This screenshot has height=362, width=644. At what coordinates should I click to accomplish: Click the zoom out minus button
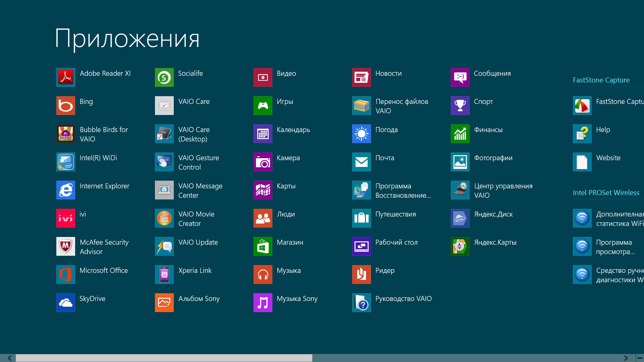click(640, 358)
